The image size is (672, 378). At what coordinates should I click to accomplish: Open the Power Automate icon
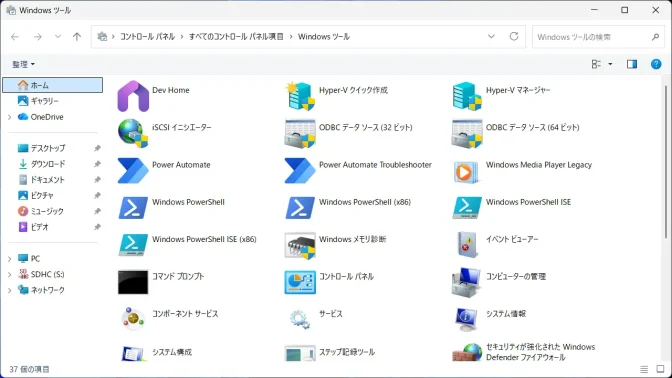[133, 171]
